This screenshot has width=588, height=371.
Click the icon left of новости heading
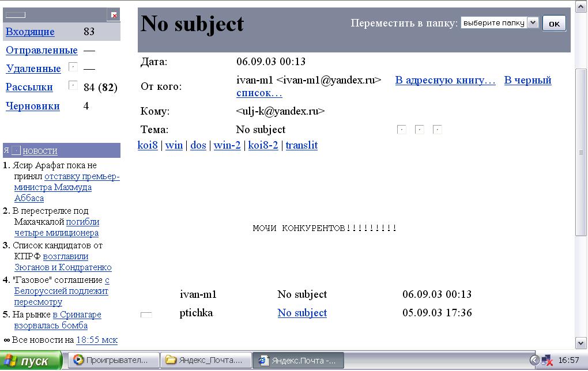click(16, 151)
